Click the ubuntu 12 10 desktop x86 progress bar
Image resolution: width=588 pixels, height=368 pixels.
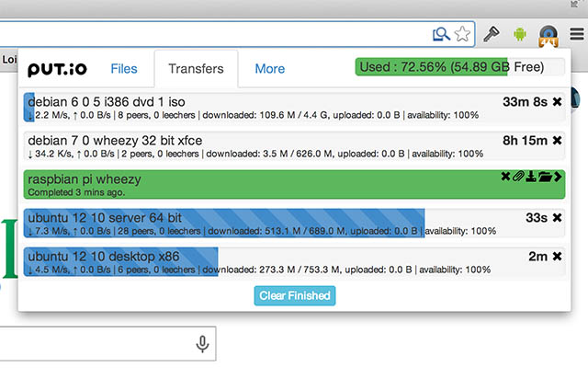(120, 261)
